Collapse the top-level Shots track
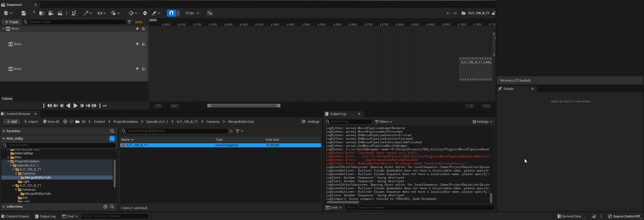The image size is (644, 220). [x=4, y=29]
